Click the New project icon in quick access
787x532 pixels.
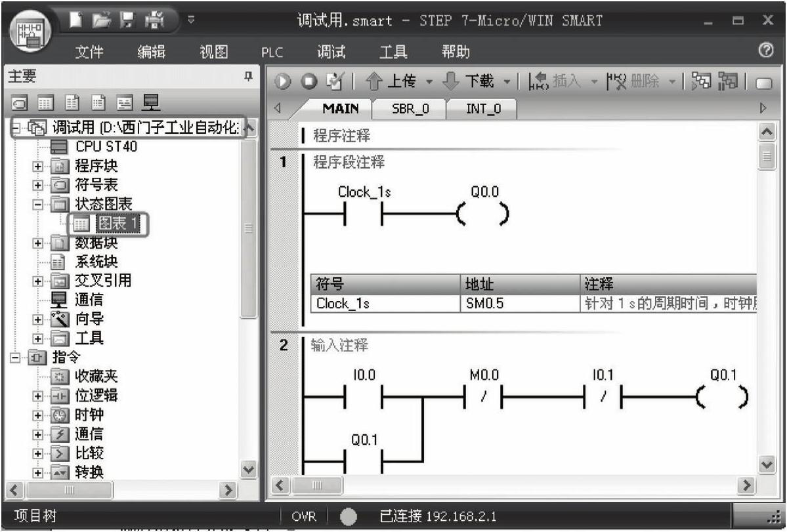click(76, 20)
